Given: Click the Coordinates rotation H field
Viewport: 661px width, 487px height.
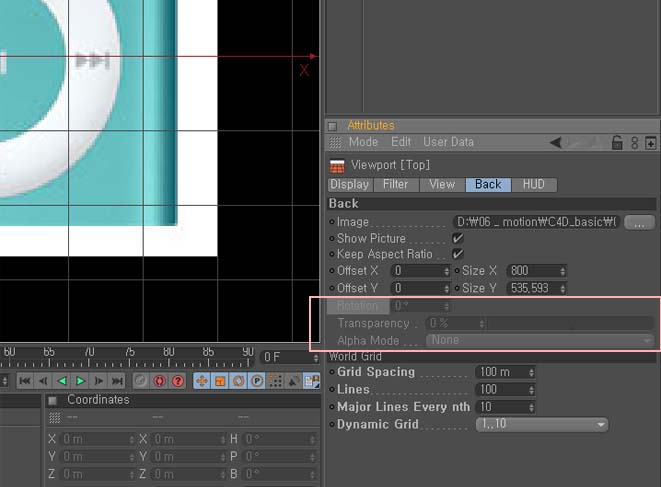Looking at the screenshot, I should click(x=279, y=439).
